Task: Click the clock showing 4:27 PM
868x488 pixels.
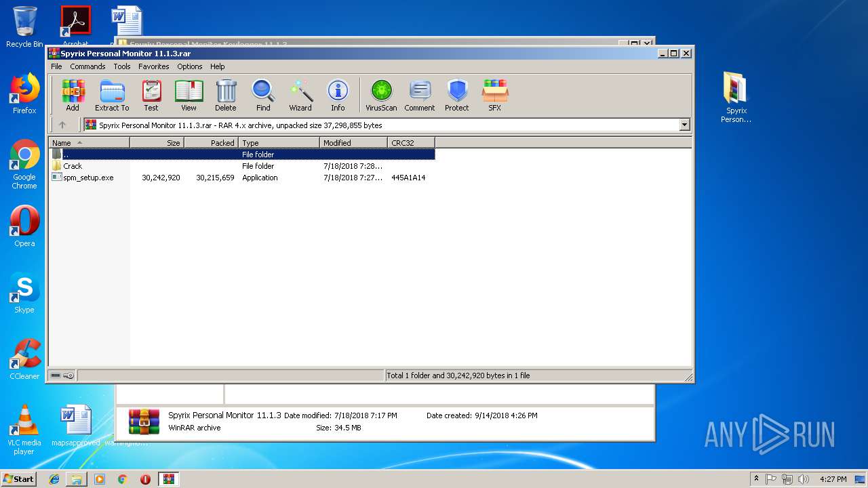Action: click(x=833, y=479)
